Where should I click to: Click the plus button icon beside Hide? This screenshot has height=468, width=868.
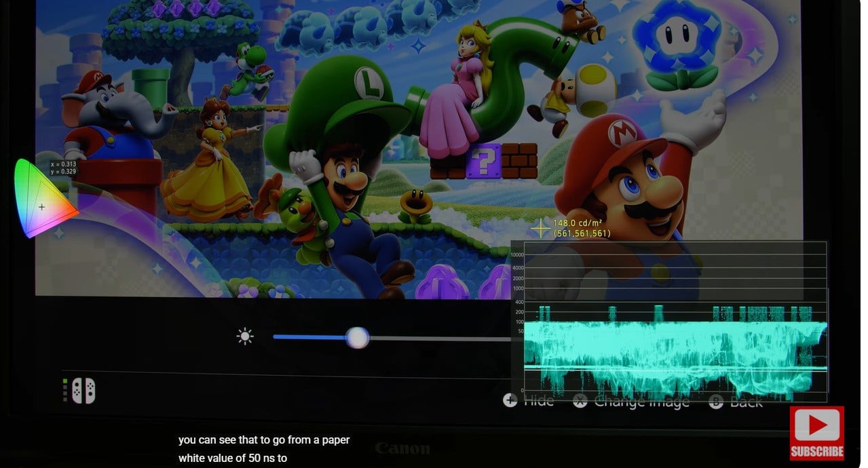click(510, 401)
